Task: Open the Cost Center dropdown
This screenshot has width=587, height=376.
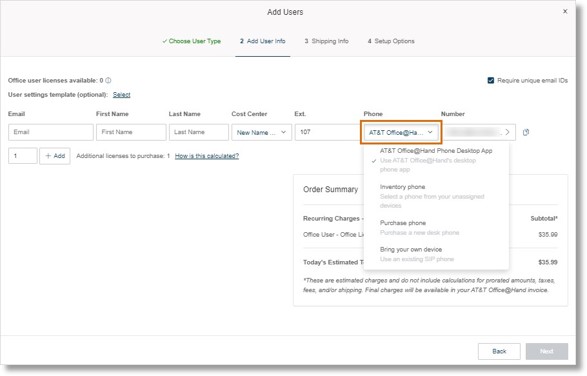Action: [x=261, y=132]
